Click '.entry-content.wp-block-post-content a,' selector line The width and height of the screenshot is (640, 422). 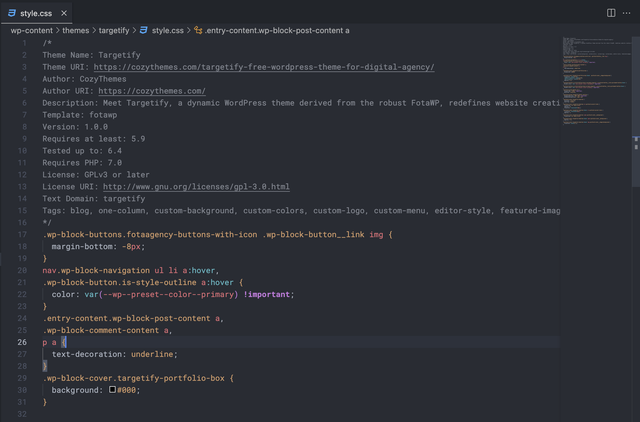click(133, 318)
